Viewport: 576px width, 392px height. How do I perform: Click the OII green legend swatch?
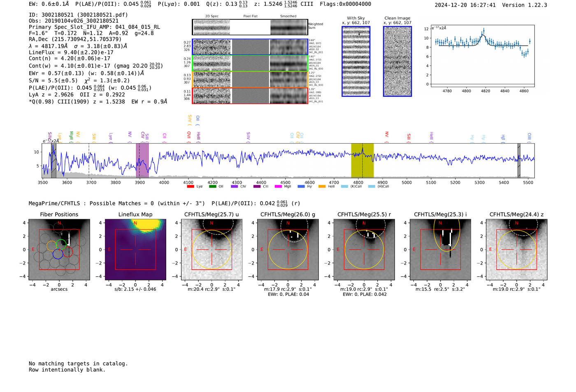(x=212, y=186)
